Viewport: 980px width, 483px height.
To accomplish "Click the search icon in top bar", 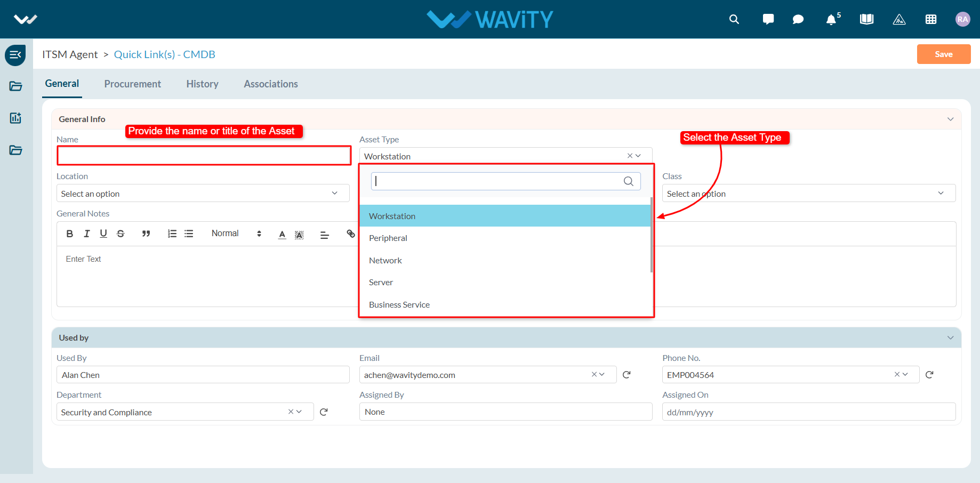I will coord(734,20).
